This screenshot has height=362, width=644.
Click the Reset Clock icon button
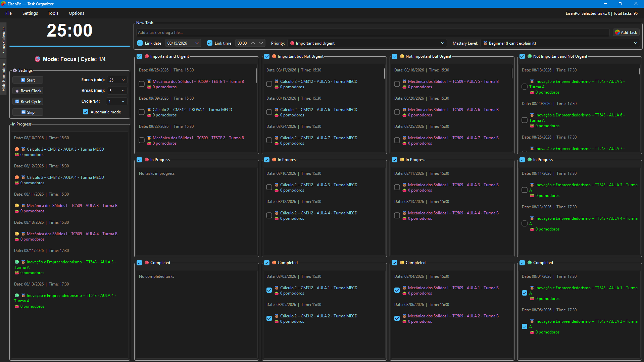[17, 91]
